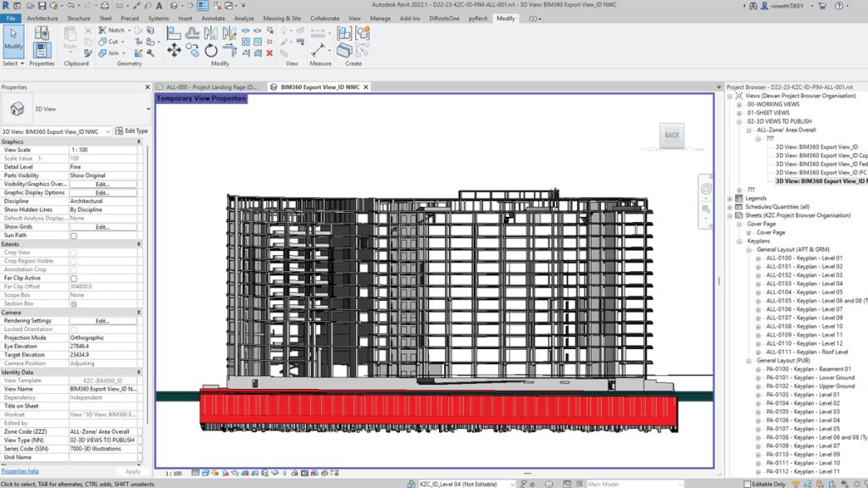Viewport: 868px width, 488px height.
Task: Open the Properties help link
Action: click(x=19, y=471)
